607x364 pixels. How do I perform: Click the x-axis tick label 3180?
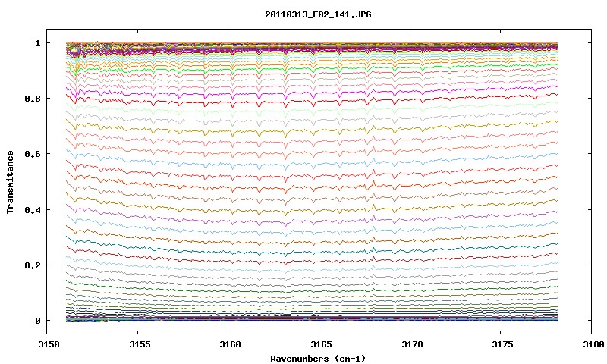tap(593, 344)
